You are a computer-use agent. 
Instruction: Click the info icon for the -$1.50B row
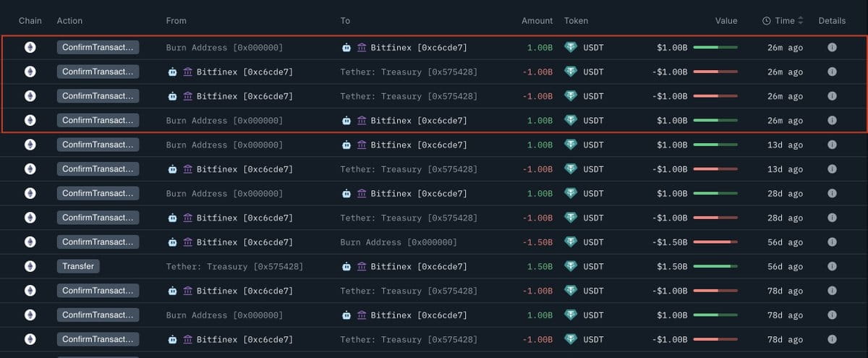pos(832,242)
